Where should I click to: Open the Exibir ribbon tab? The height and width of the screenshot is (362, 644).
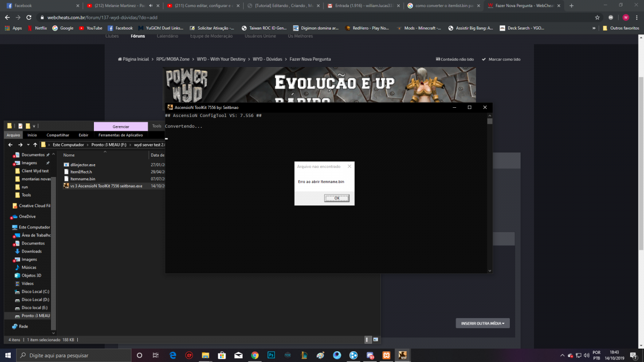tap(83, 135)
